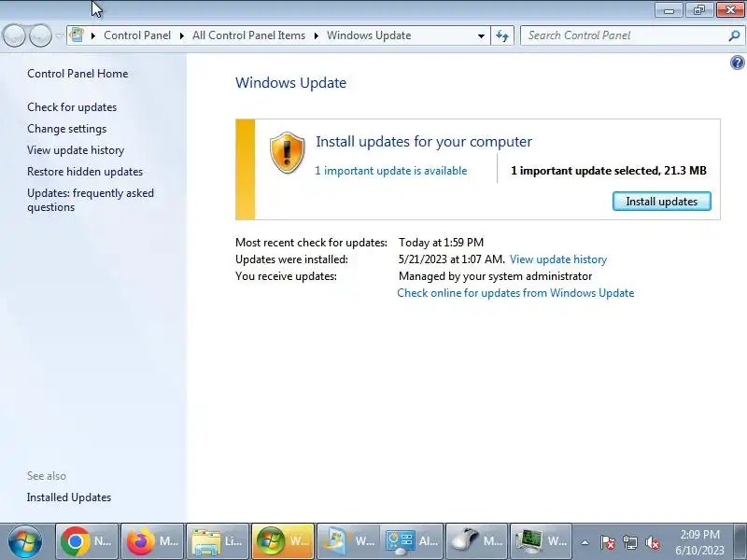The width and height of the screenshot is (747, 560).
Task: Open Control Panel Home
Action: [78, 74]
